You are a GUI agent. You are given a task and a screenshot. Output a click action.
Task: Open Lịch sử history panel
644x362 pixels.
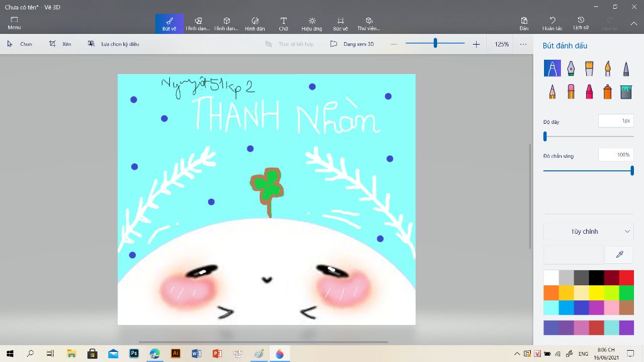(x=580, y=23)
